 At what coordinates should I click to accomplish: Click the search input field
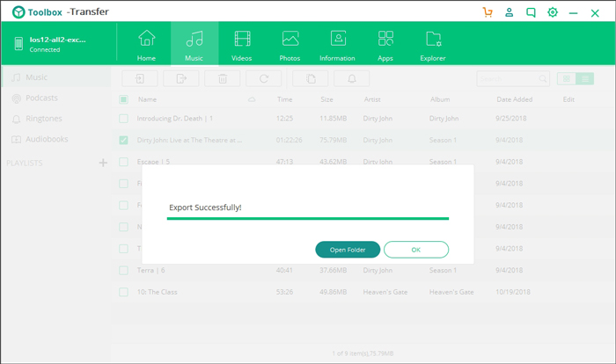(509, 79)
